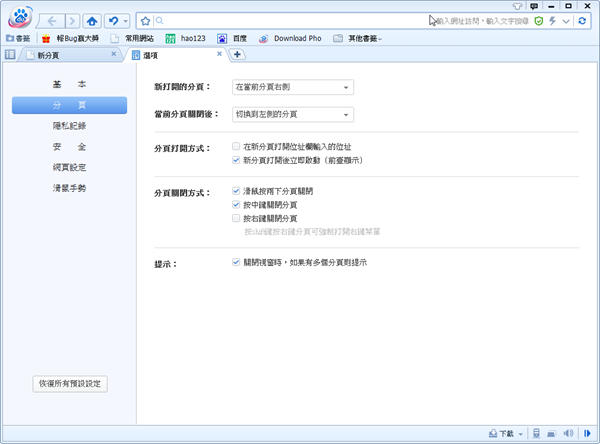Click the 恢復所有預設設定 button
The image size is (600, 444).
(x=69, y=383)
